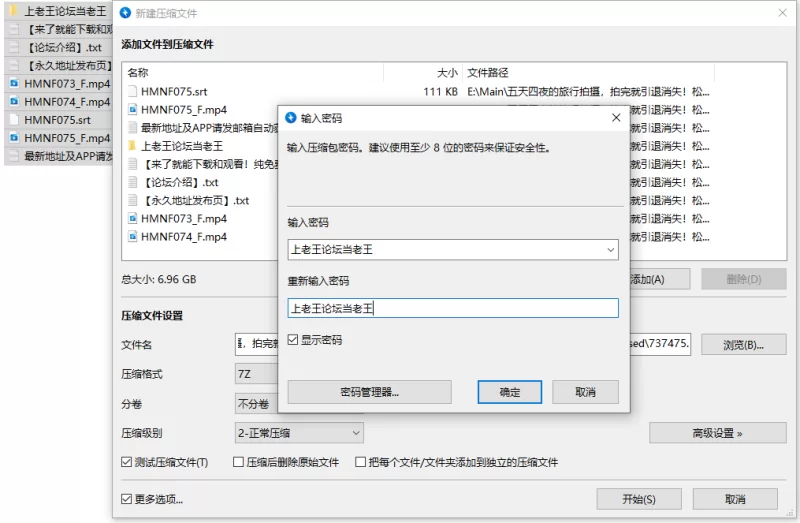Click the video icon of HMNF073_F.mp4 in the background explorer
This screenshot has height=523, width=800.
coord(14,83)
